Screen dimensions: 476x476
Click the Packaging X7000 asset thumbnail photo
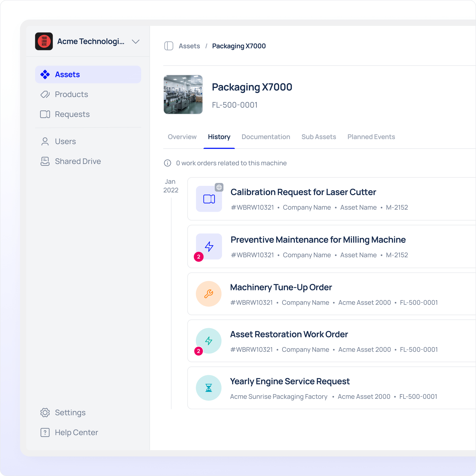[183, 95]
